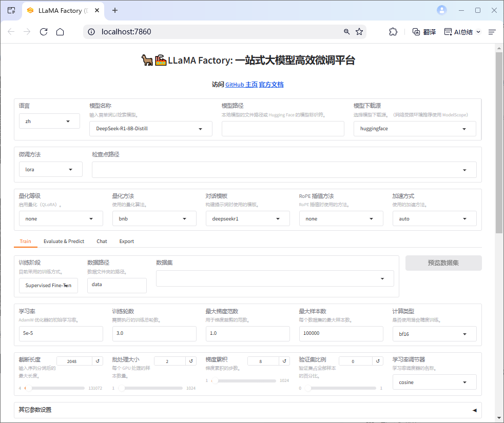Open the zoom magnifier in address bar
The height and width of the screenshot is (423, 504).
point(346,31)
